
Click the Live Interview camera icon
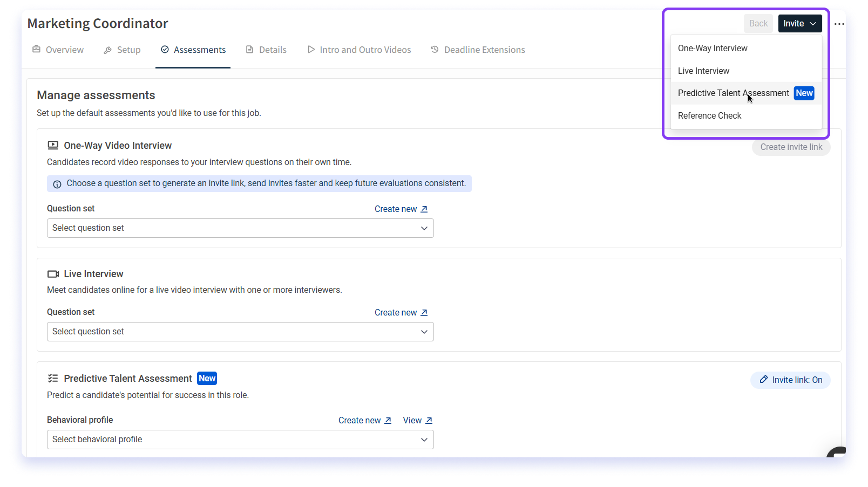pyautogui.click(x=53, y=274)
